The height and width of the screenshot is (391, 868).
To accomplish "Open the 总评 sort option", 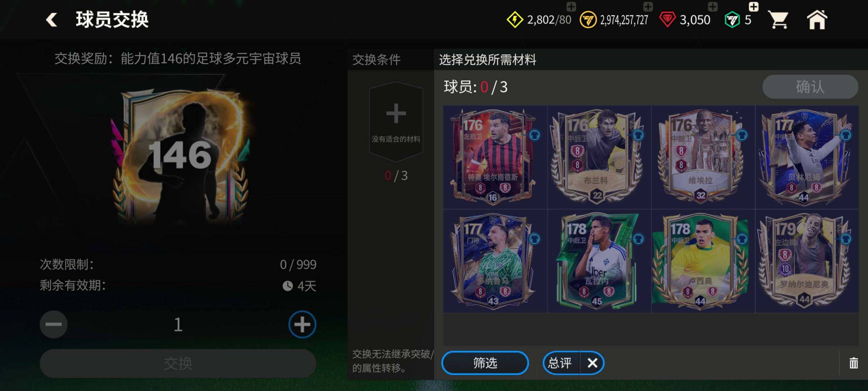I will pos(561,363).
